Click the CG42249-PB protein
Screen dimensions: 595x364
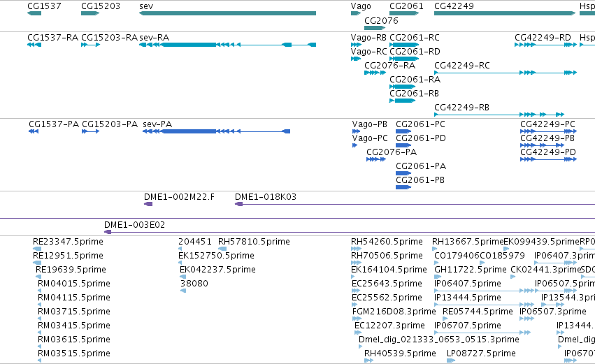click(x=543, y=145)
